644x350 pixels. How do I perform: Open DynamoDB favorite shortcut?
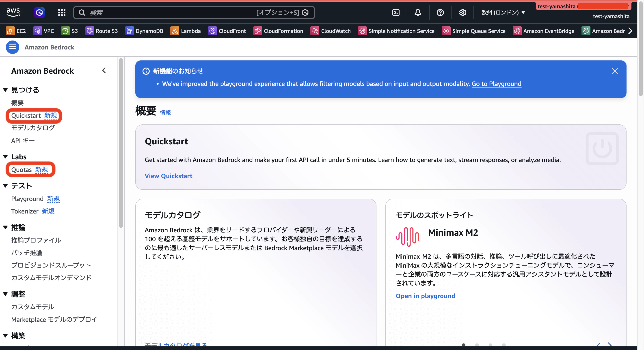pyautogui.click(x=144, y=31)
